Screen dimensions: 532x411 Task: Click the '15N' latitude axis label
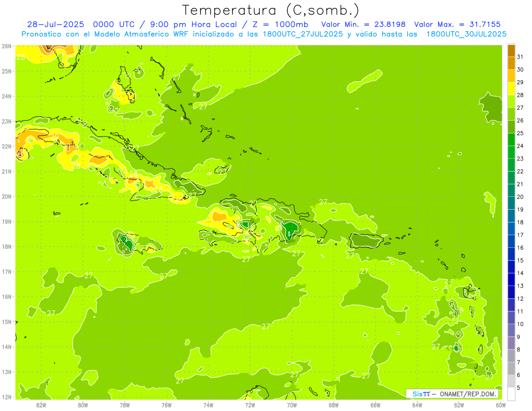tap(6, 321)
